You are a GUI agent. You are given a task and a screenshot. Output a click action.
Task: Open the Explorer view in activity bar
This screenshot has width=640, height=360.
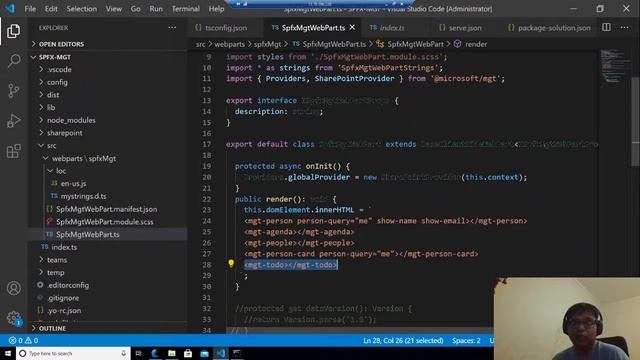pyautogui.click(x=13, y=31)
